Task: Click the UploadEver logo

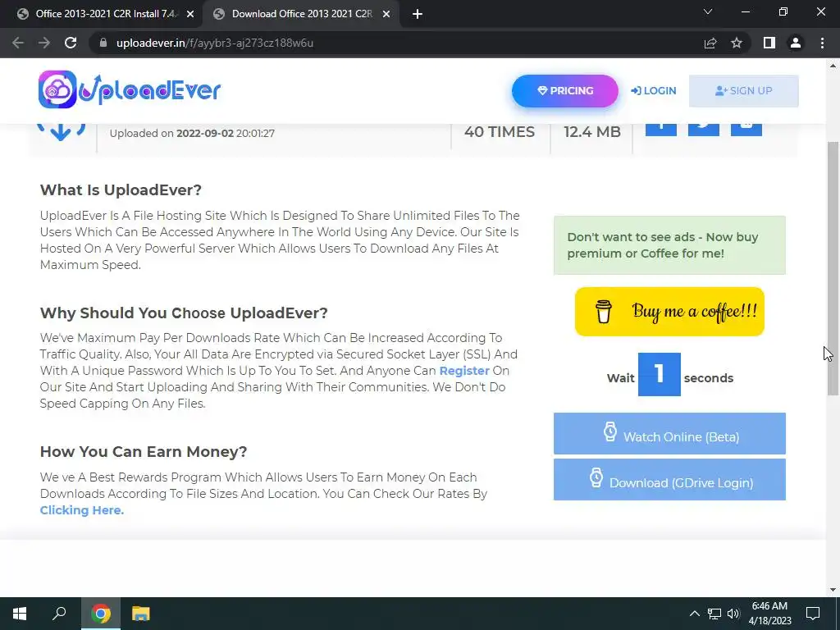Action: click(x=130, y=89)
